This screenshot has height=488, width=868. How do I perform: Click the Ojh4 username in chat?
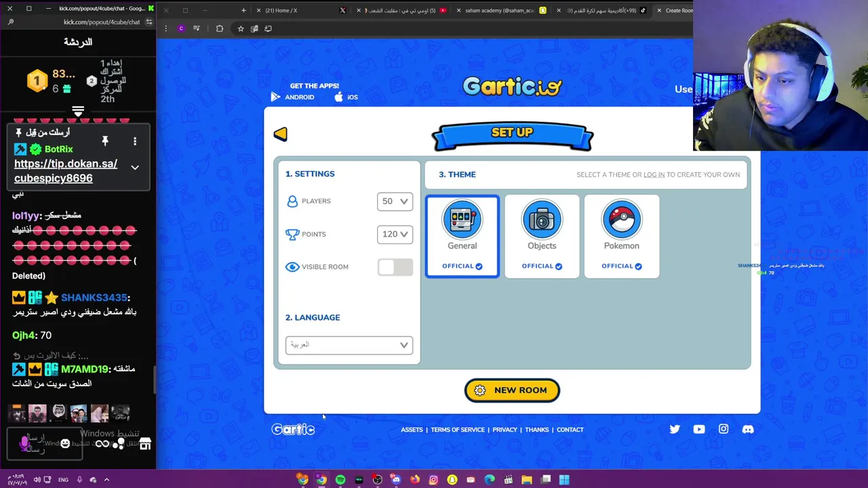tap(24, 335)
